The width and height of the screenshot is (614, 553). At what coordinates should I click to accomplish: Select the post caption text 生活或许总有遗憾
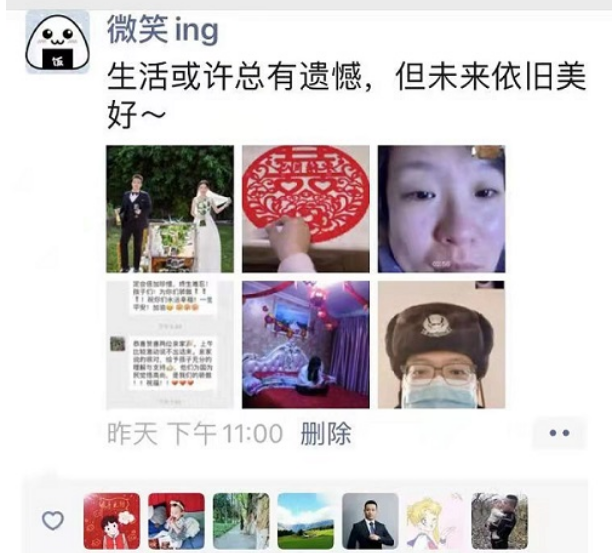(x=234, y=76)
